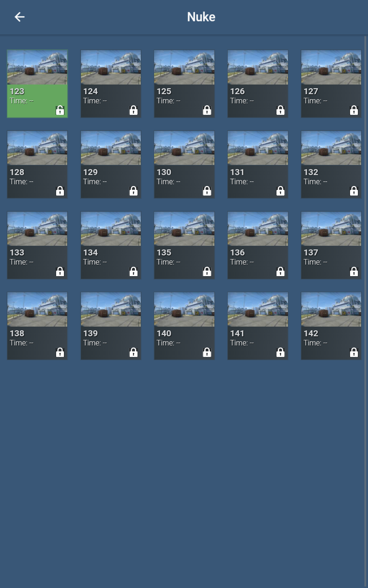Open the level 140 map thumbnail
The width and height of the screenshot is (368, 588).
pyautogui.click(x=184, y=310)
